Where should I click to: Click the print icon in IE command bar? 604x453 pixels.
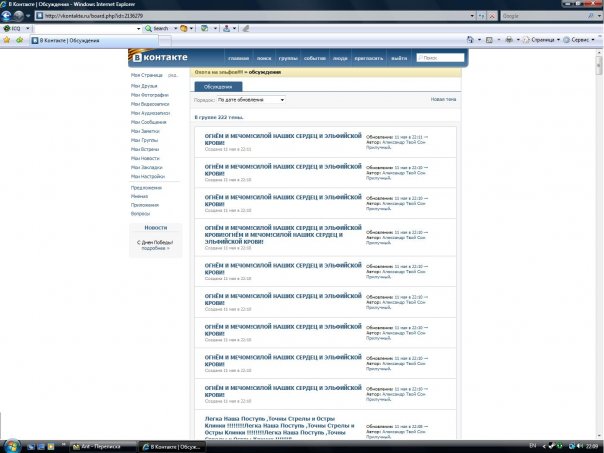click(x=511, y=40)
